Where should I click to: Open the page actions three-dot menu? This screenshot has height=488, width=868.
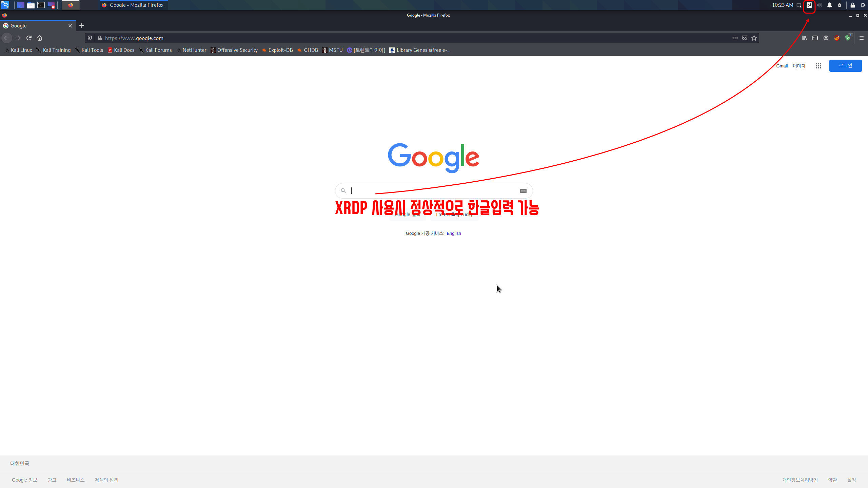735,38
